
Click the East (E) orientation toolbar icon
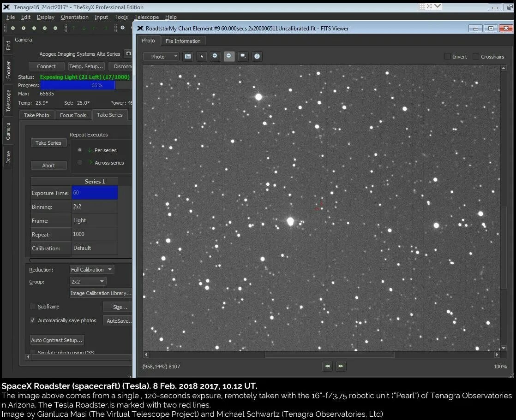pyautogui.click(x=24, y=28)
